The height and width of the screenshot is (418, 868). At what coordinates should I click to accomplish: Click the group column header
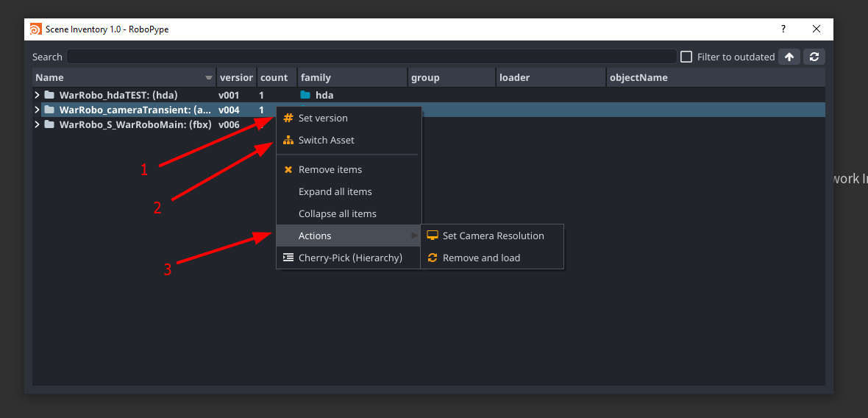point(452,77)
